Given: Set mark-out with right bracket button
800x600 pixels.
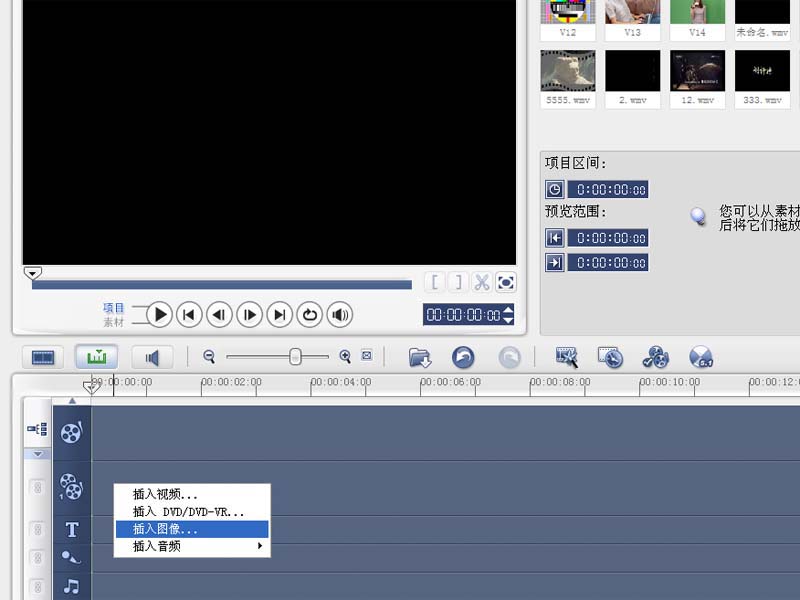Looking at the screenshot, I should 458,282.
